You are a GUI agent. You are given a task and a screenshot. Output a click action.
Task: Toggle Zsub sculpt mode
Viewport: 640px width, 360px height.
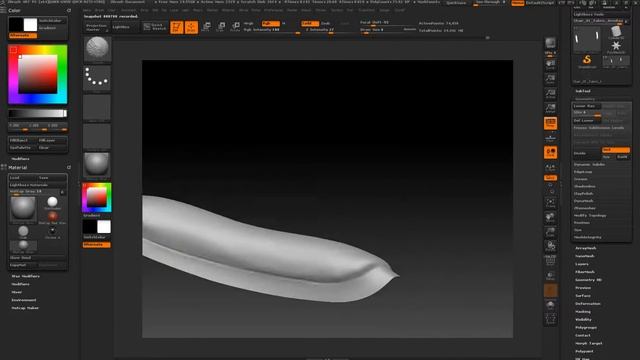click(326, 23)
